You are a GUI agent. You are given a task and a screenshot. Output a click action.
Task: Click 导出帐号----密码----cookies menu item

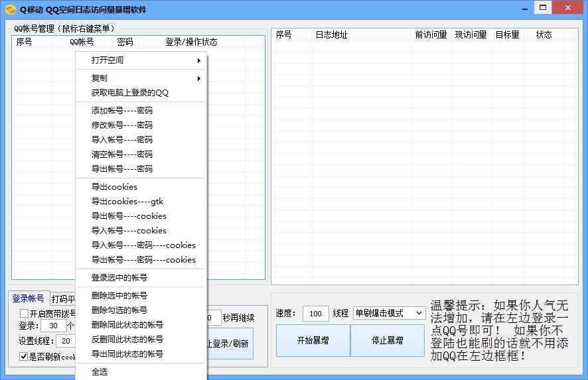coord(141,260)
